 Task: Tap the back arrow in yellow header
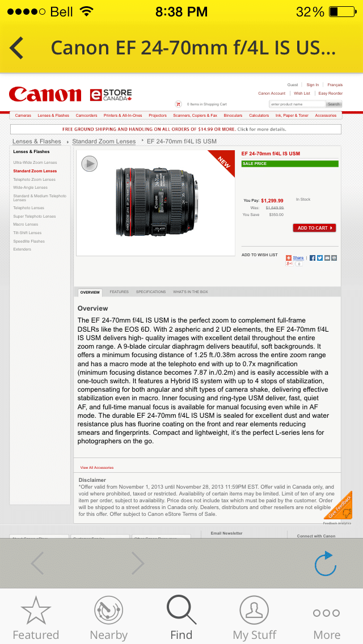tap(16, 48)
